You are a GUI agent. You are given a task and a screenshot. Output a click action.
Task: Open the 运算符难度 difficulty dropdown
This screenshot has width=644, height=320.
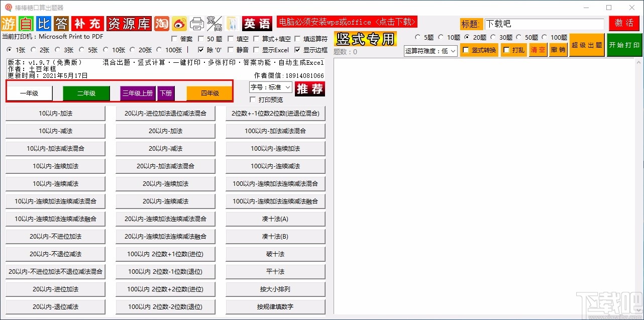[431, 50]
